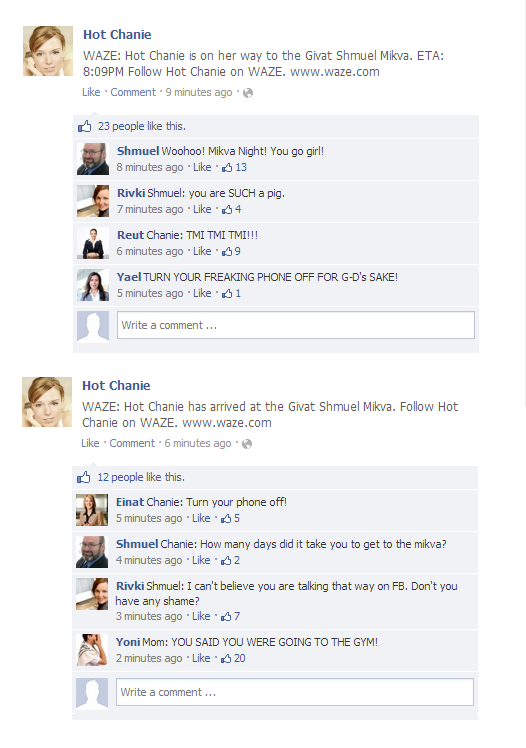
Task: Click the globe privacy icon on second post
Action: (x=247, y=444)
